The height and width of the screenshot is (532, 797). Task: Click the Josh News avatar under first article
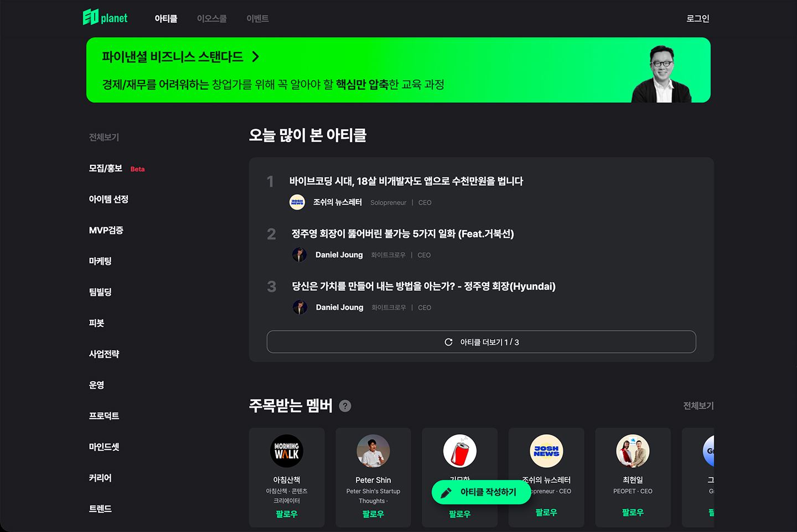point(297,202)
